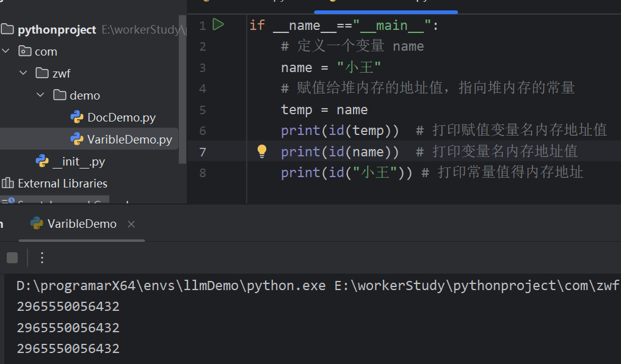The image size is (621, 364).
Task: Click the __init__.py Python file icon
Action: 42,161
